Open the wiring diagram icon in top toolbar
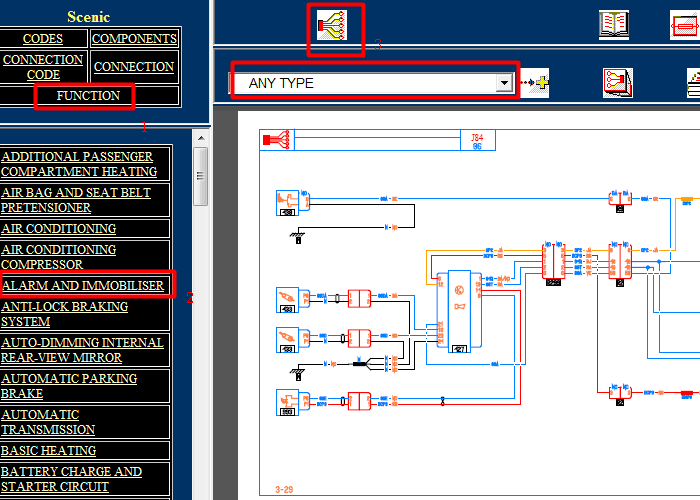 coord(332,25)
